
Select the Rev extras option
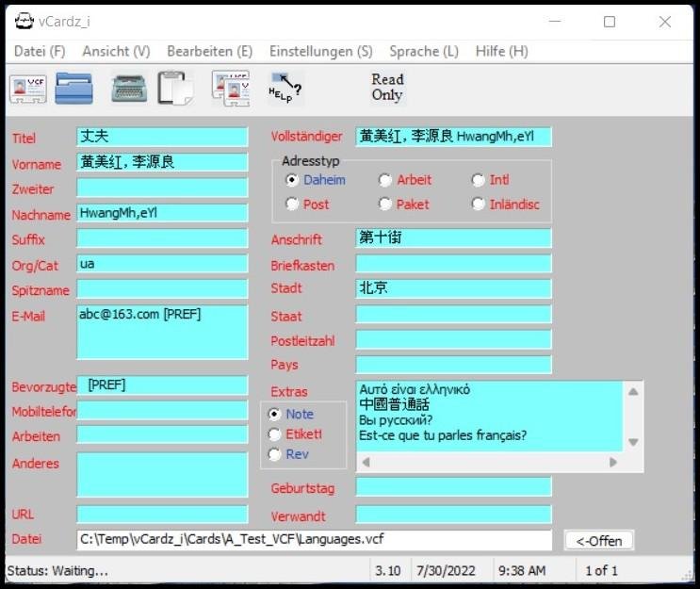pyautogui.click(x=288, y=454)
